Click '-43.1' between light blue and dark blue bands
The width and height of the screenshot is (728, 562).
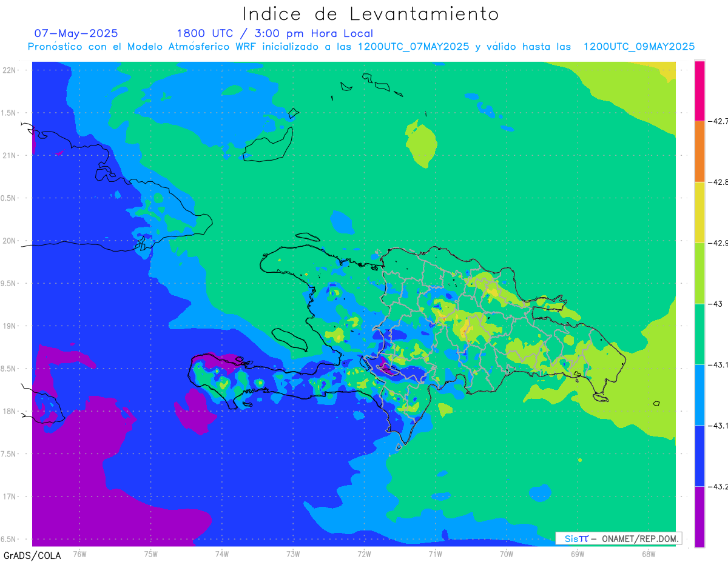pyautogui.click(x=718, y=426)
